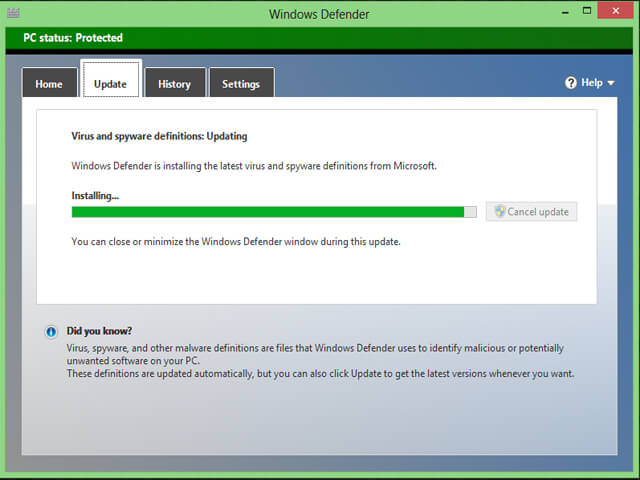This screenshot has width=640, height=480.
Task: Expand the Help dropdown arrow
Action: click(x=611, y=83)
